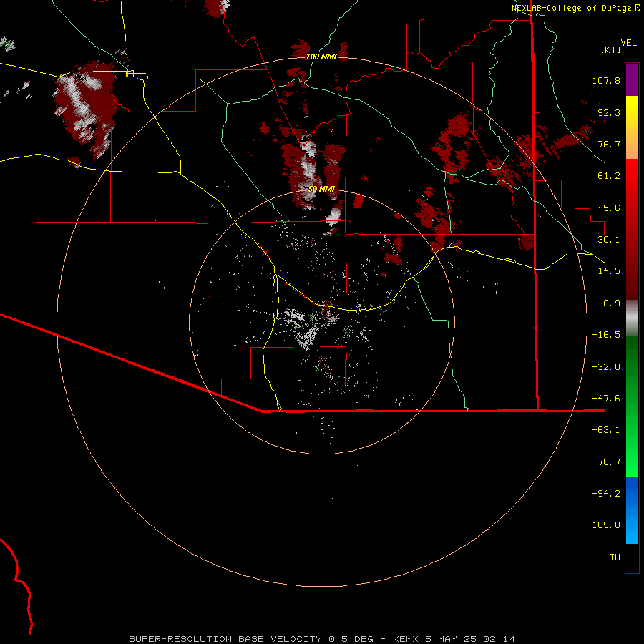Pick the purple segment of the velocity bar

632,79
